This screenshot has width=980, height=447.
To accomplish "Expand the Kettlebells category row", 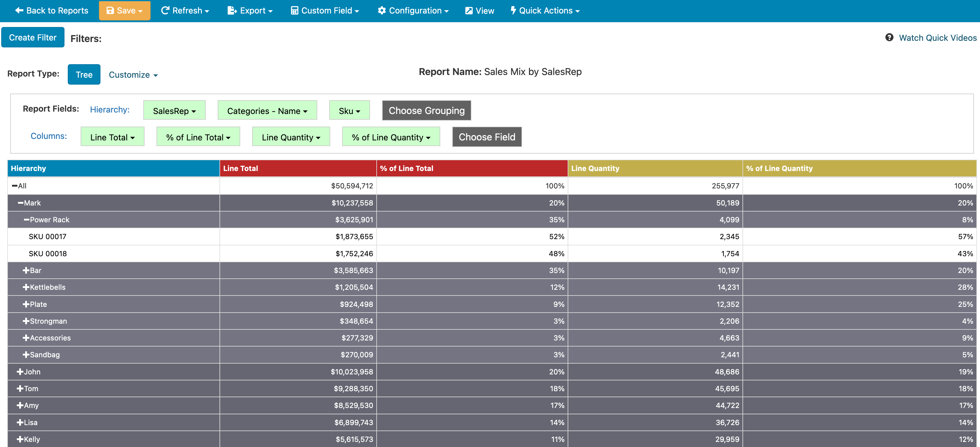I will (26, 287).
